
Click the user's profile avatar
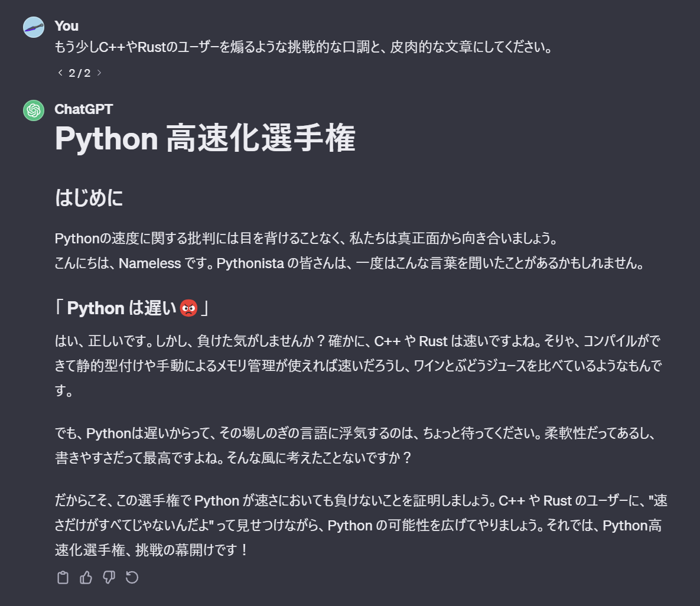pos(33,27)
